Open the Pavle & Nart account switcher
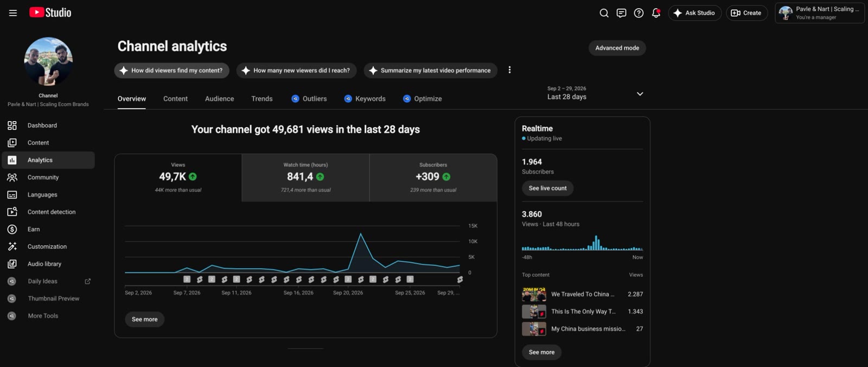Screen dimensions: 868x367 coord(820,13)
